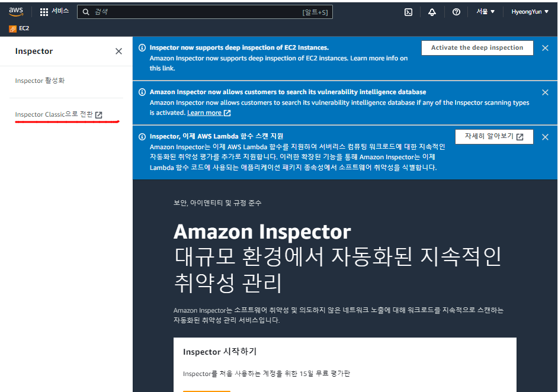The height and width of the screenshot is (392, 558).
Task: Open the Learn more link
Action: (x=209, y=113)
